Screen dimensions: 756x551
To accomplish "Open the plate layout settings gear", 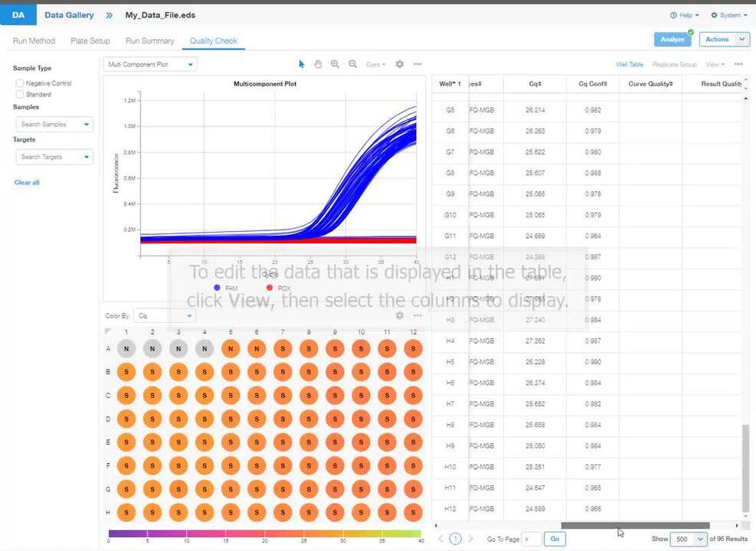I will click(x=399, y=315).
